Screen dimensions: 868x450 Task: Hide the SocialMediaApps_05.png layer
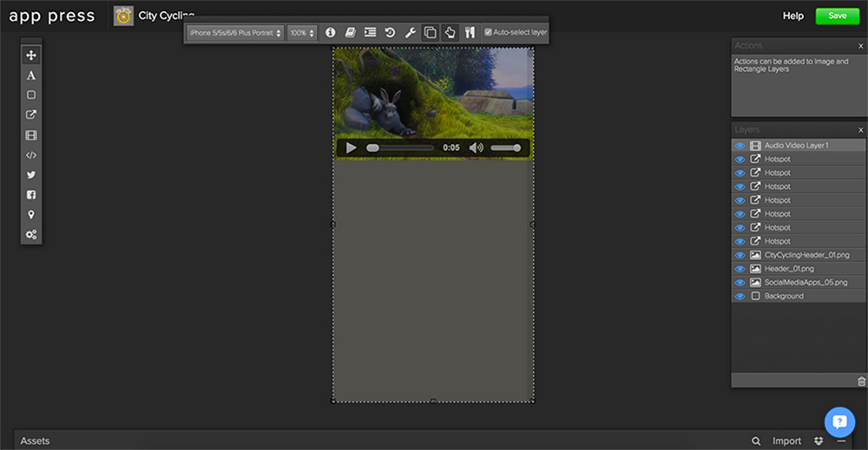(x=740, y=283)
